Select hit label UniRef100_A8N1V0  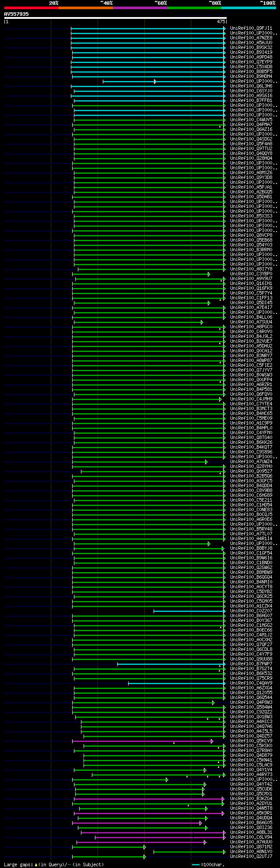(x=251, y=852)
